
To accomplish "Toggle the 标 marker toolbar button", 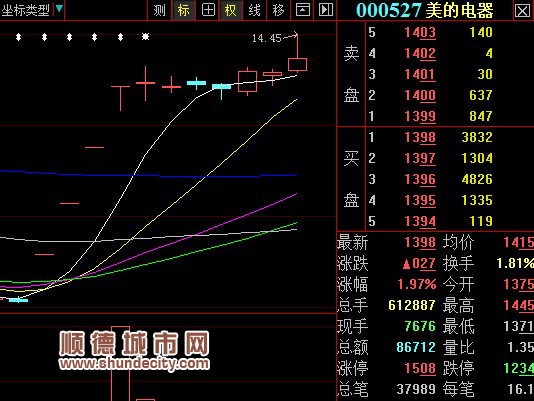I will coord(183,10).
